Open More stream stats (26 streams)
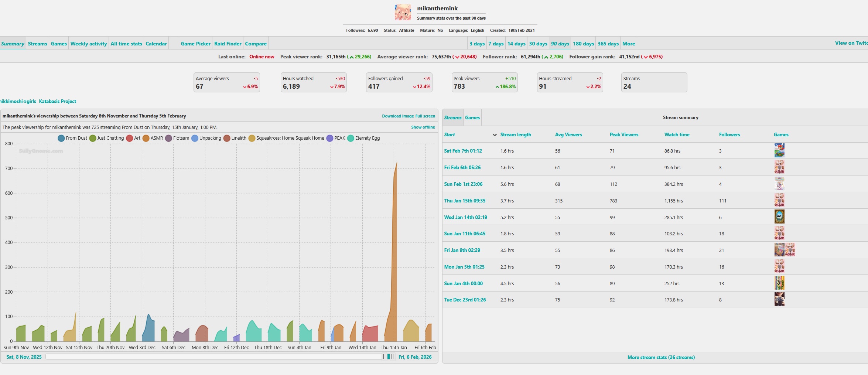 661,357
